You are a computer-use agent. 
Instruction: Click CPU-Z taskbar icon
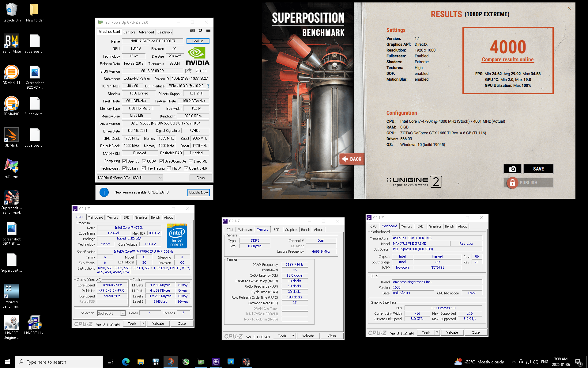[x=216, y=362]
